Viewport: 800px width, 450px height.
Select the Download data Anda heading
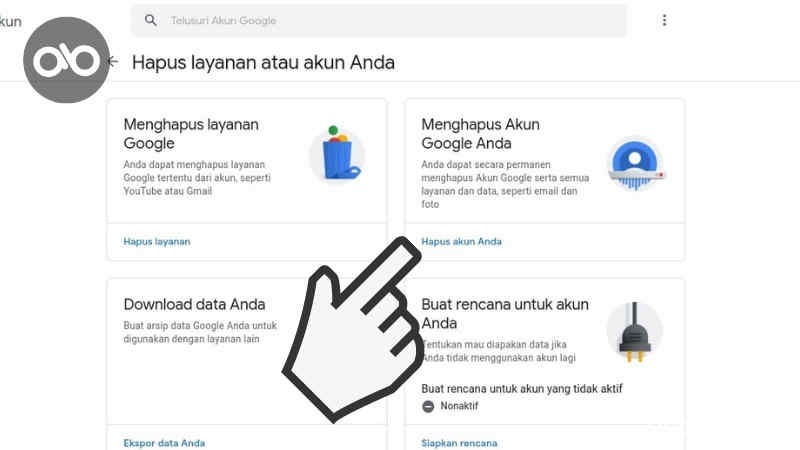click(194, 305)
